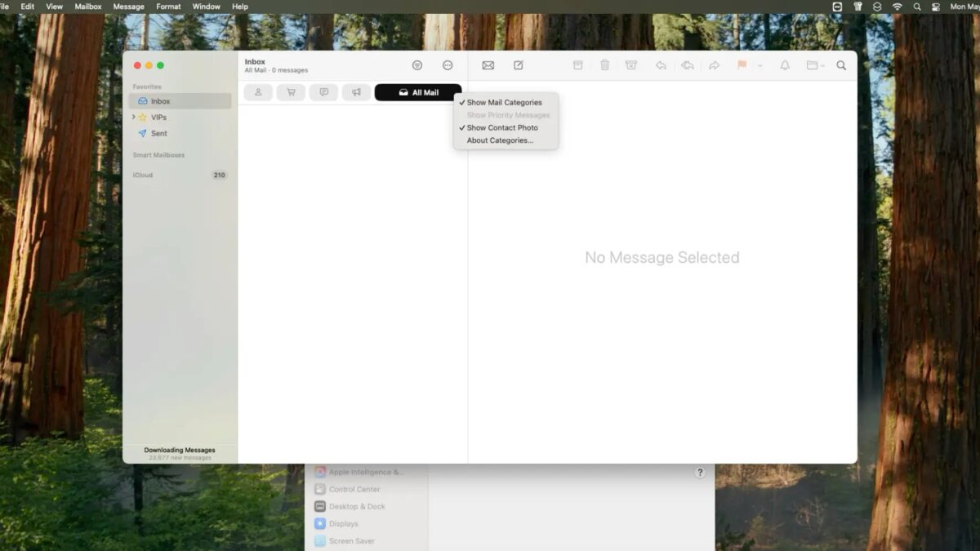Enable the All Mail category filter
Screen dimensions: 980x551
tap(418, 91)
